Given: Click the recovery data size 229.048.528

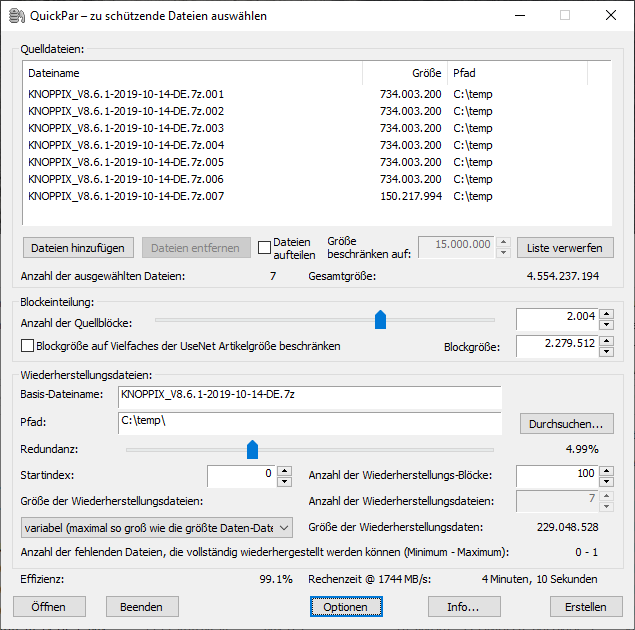Looking at the screenshot, I should pos(568,527).
